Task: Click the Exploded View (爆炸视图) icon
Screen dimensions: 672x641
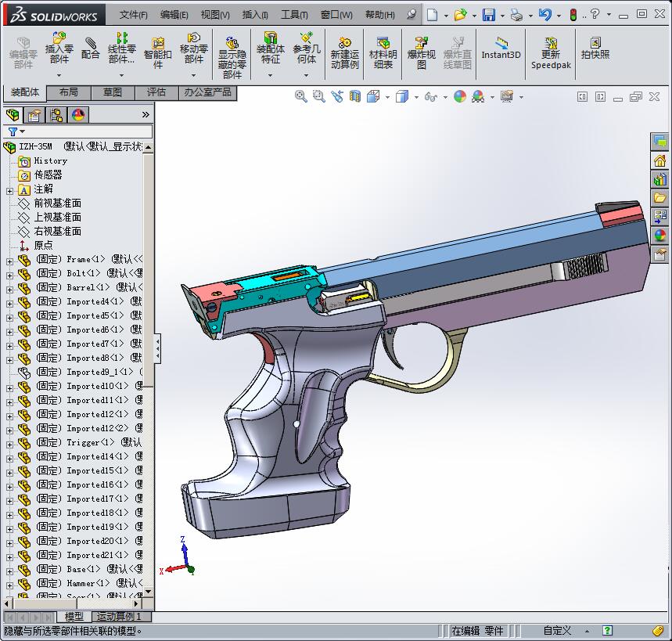Action: [x=422, y=53]
